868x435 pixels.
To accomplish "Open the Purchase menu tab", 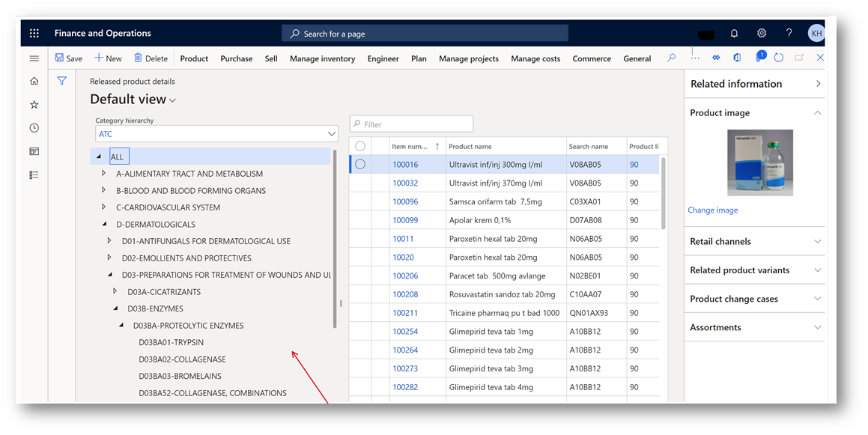I will click(x=236, y=58).
